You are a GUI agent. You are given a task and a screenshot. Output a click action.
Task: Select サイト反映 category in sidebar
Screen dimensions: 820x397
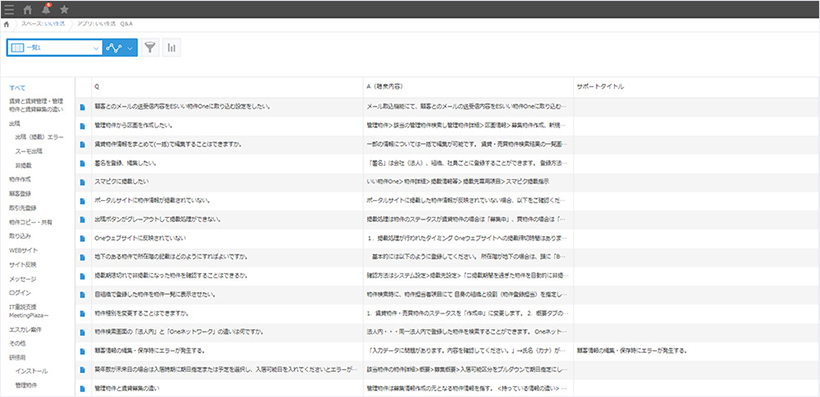pyautogui.click(x=22, y=265)
